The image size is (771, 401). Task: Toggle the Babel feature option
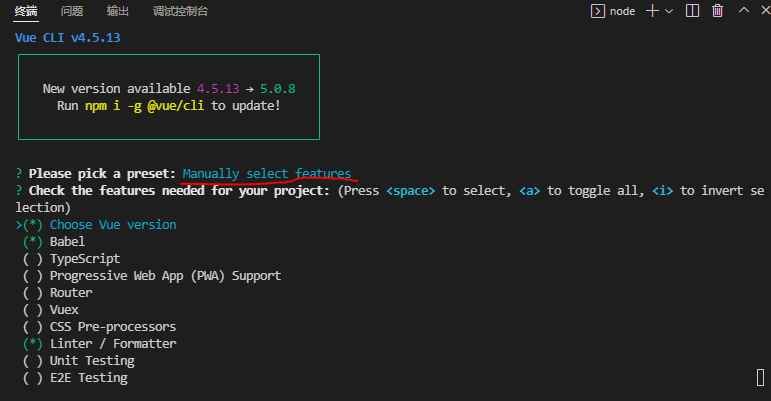click(67, 241)
